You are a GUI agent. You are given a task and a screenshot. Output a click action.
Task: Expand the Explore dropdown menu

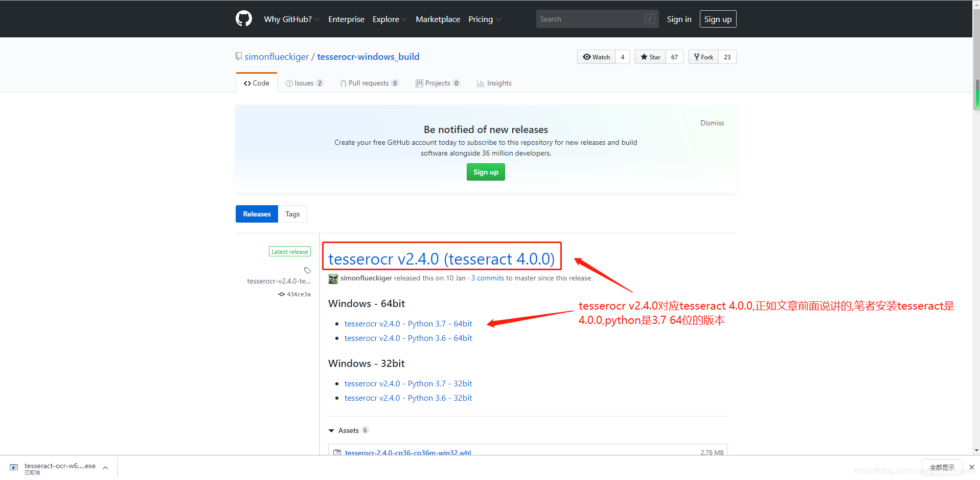pyautogui.click(x=390, y=19)
